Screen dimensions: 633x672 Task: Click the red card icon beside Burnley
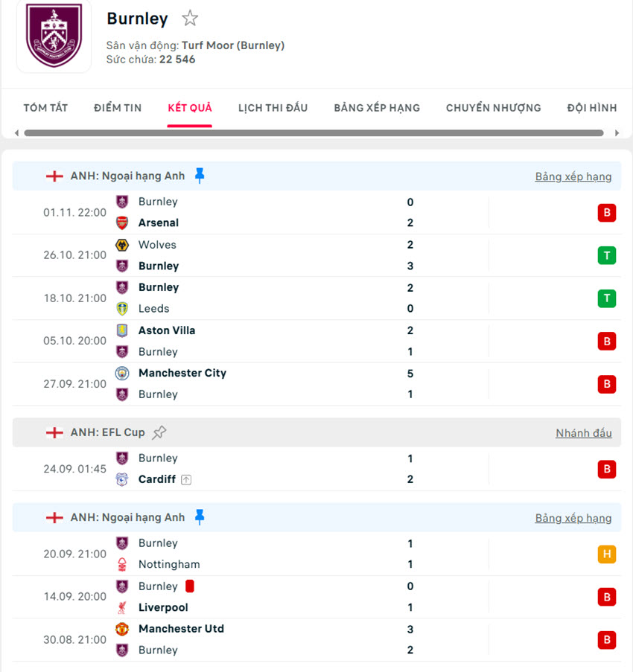click(188, 586)
